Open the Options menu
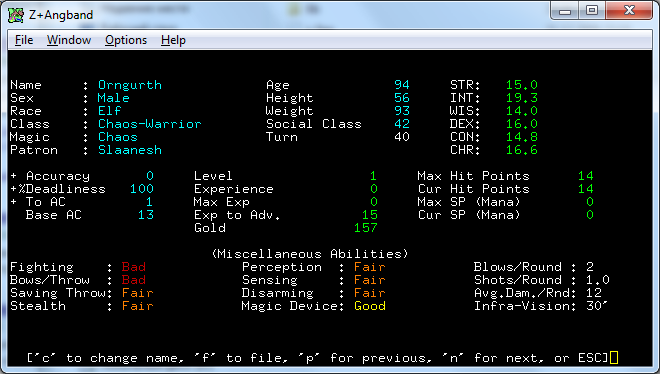This screenshot has height=376, width=660. [126, 40]
